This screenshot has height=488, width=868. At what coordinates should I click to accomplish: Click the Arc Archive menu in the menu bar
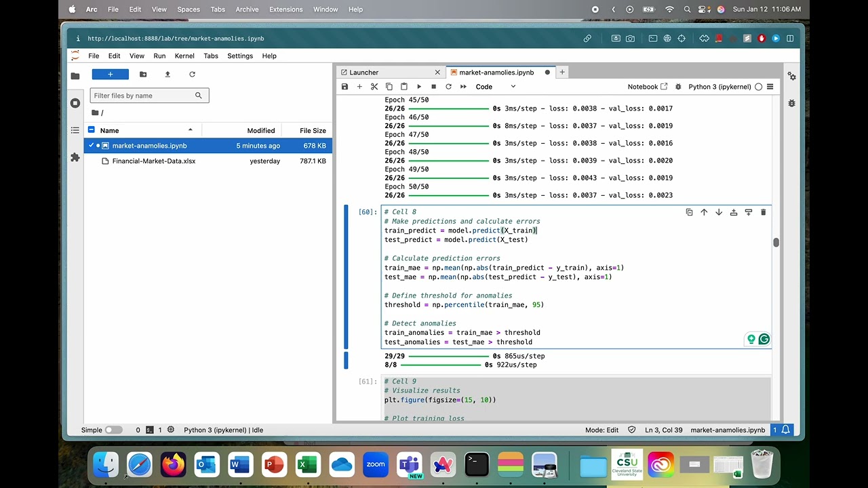coord(247,9)
